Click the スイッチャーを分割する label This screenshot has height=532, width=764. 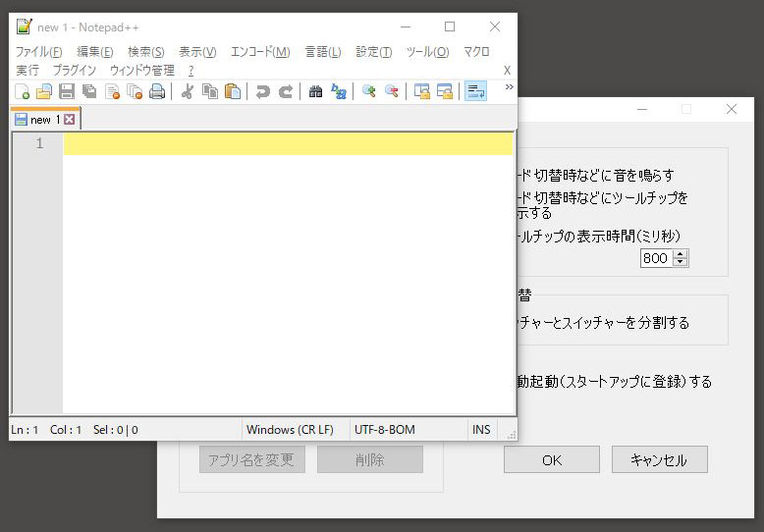[x=626, y=323]
